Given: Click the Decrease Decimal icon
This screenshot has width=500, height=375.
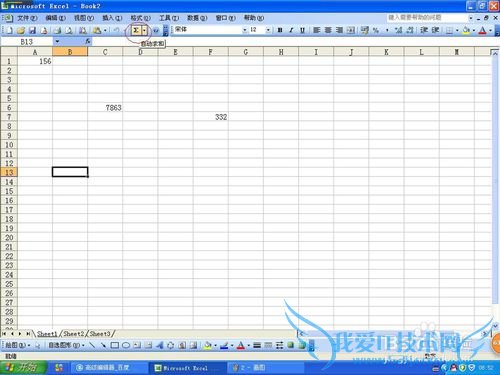Looking at the screenshot, I should pos(410,30).
